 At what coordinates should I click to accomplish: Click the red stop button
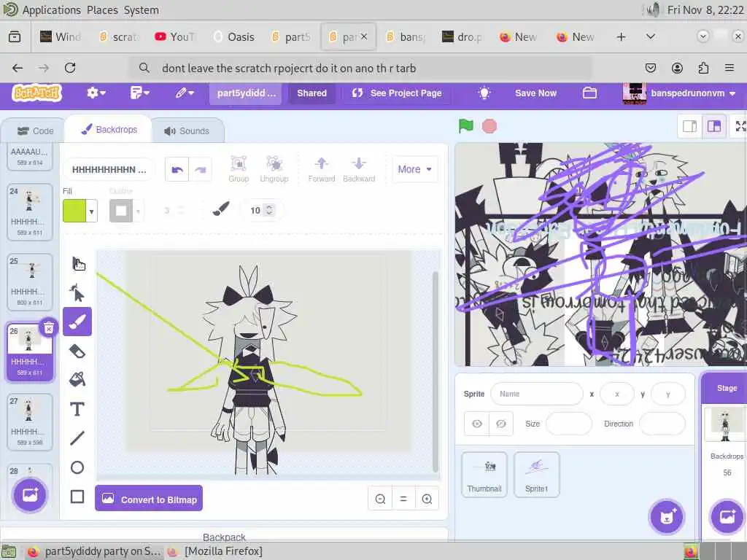coord(489,126)
